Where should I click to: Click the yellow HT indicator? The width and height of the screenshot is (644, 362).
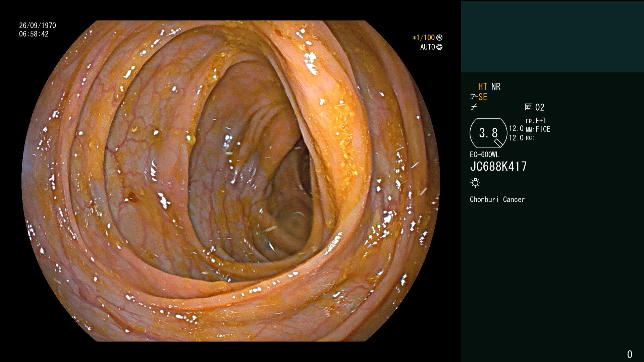(483, 86)
